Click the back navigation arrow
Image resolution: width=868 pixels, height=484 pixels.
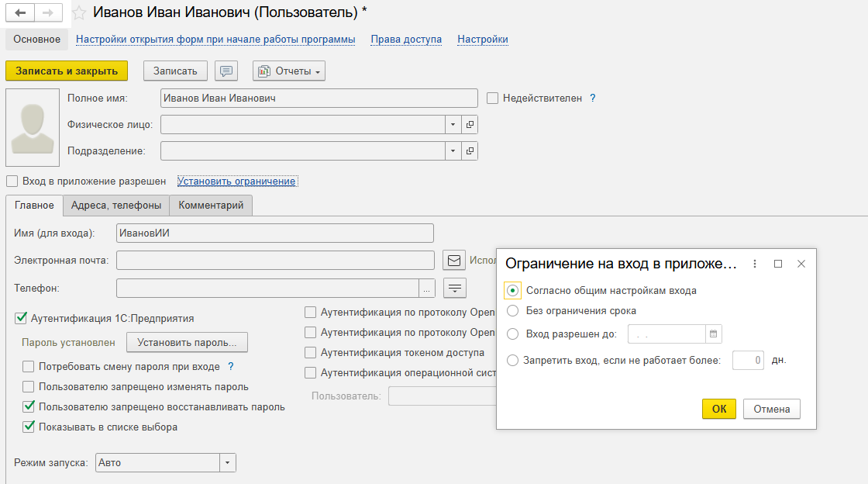20,13
